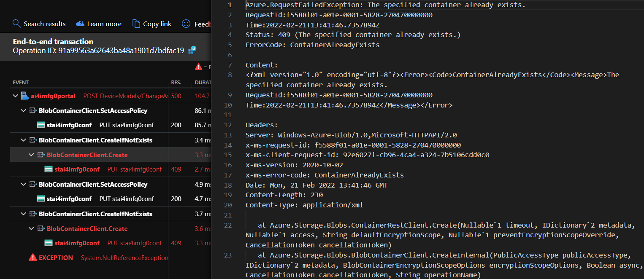Select the ai4imfg0portal request row name
The image size is (644, 279).
pyautogui.click(x=53, y=96)
